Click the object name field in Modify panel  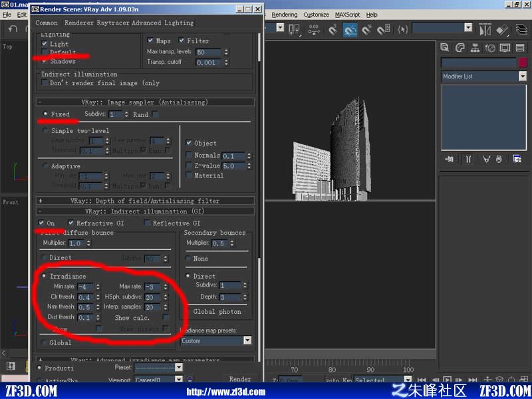point(478,62)
